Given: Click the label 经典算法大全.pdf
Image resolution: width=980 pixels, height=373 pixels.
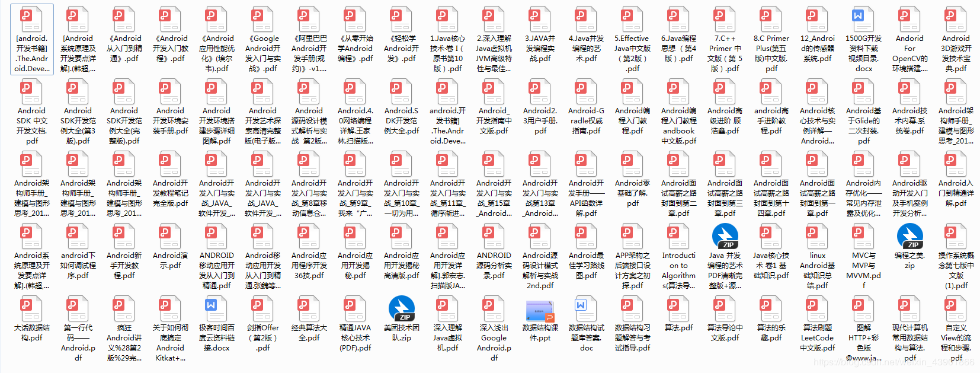Looking at the screenshot, I should pyautogui.click(x=309, y=332).
